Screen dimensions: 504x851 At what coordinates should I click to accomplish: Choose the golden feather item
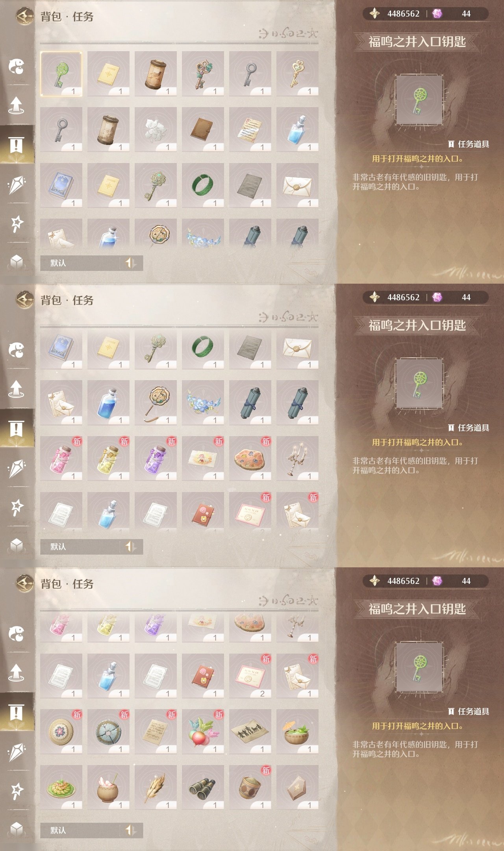156,788
